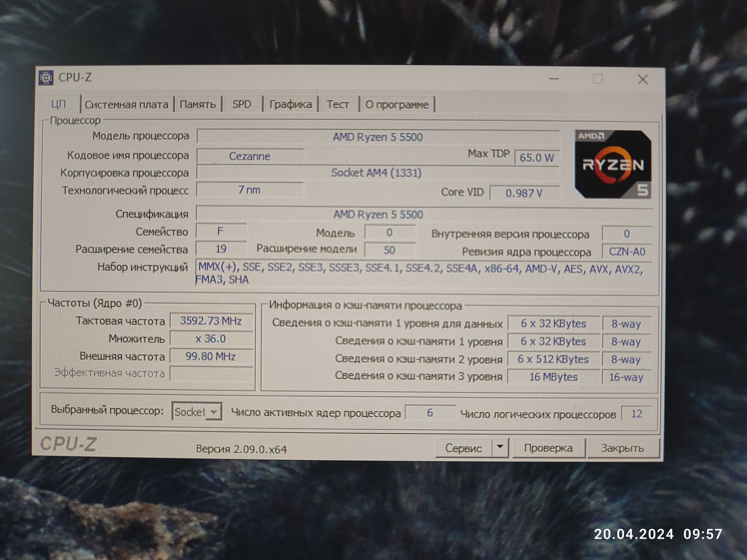The image size is (747, 560).
Task: Click the Сервис button
Action: pos(464,448)
